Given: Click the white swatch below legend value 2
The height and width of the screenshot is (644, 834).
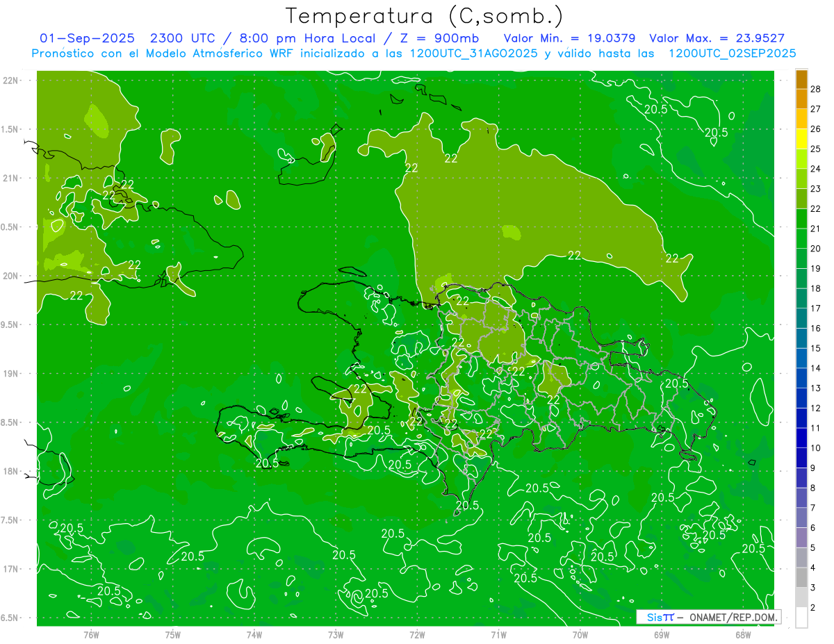Looking at the screenshot, I should click(801, 618).
